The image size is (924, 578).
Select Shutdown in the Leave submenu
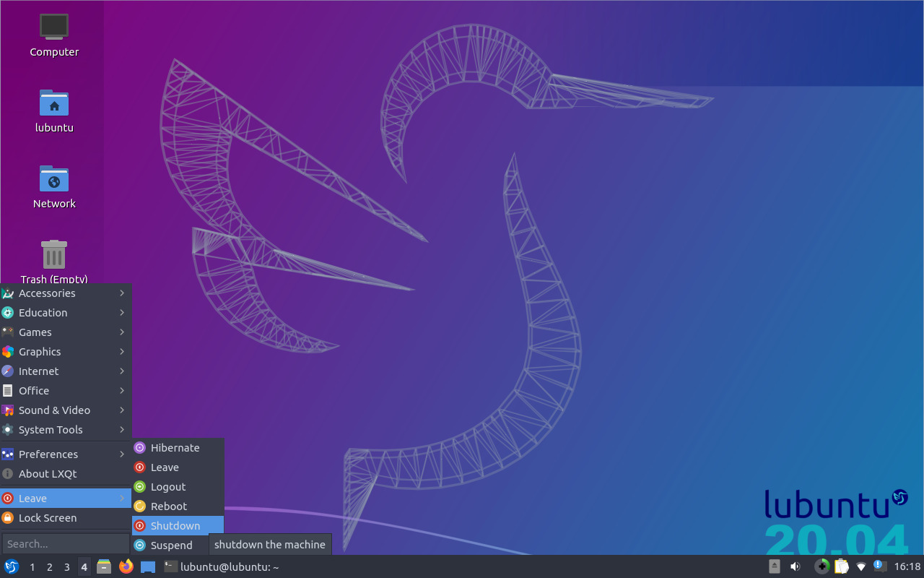(175, 526)
